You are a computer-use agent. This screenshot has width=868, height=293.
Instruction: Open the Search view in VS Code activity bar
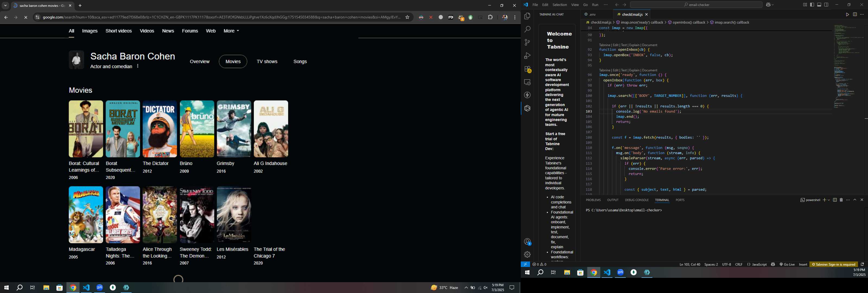click(x=527, y=29)
